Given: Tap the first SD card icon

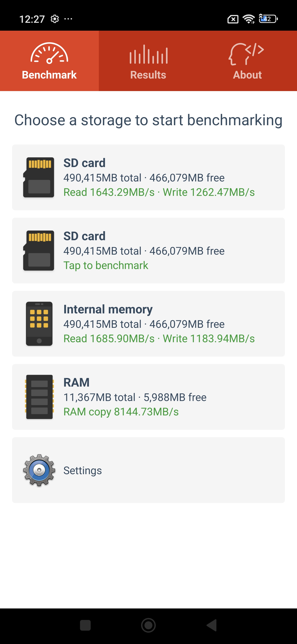Looking at the screenshot, I should click(39, 177).
